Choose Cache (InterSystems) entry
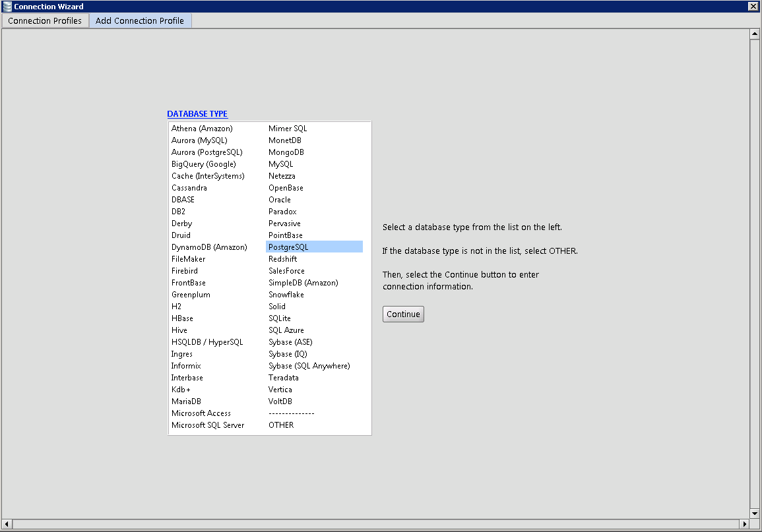The width and height of the screenshot is (762, 532). point(208,176)
